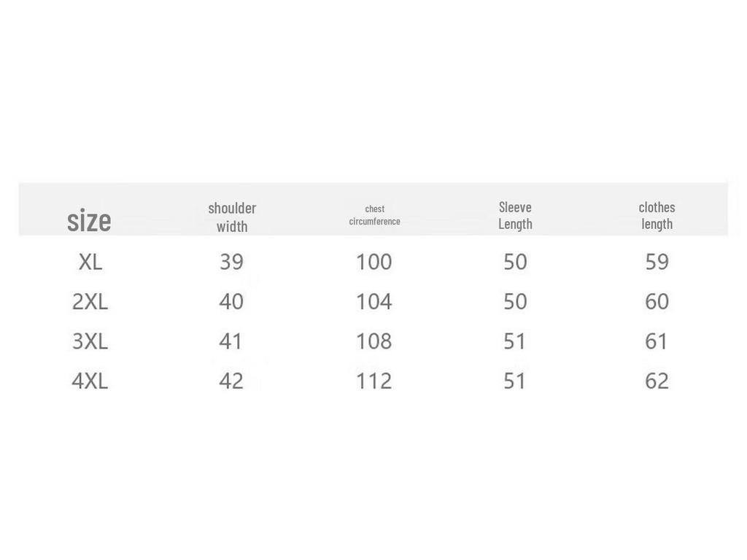Viewport: 747px width, 560px height.
Task: Click shoulder width value 42
Action: tap(231, 381)
